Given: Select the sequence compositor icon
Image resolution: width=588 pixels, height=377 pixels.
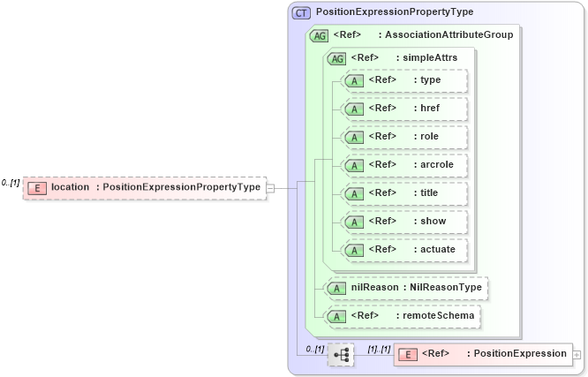Looking at the screenshot, I should (x=341, y=355).
